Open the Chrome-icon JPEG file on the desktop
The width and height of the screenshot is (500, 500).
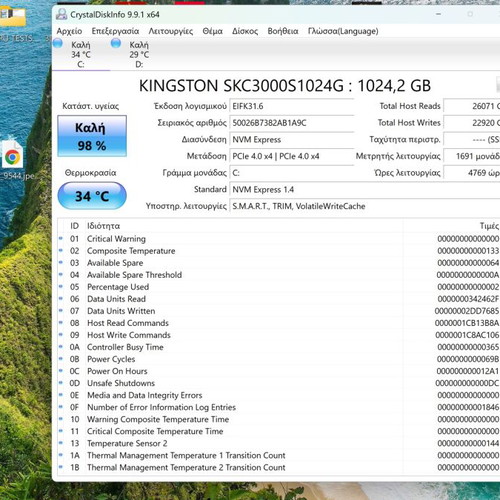(x=13, y=155)
